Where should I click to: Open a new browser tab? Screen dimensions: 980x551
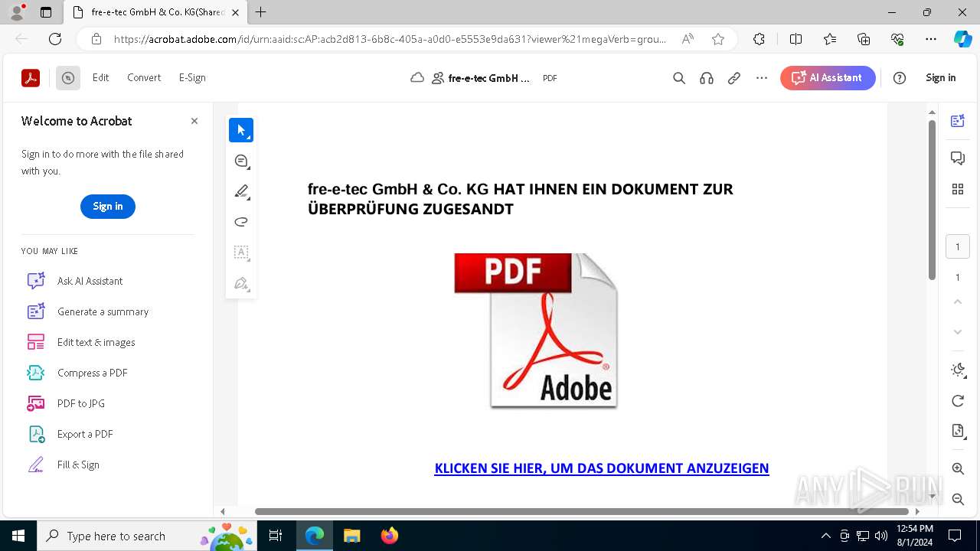pyautogui.click(x=261, y=12)
